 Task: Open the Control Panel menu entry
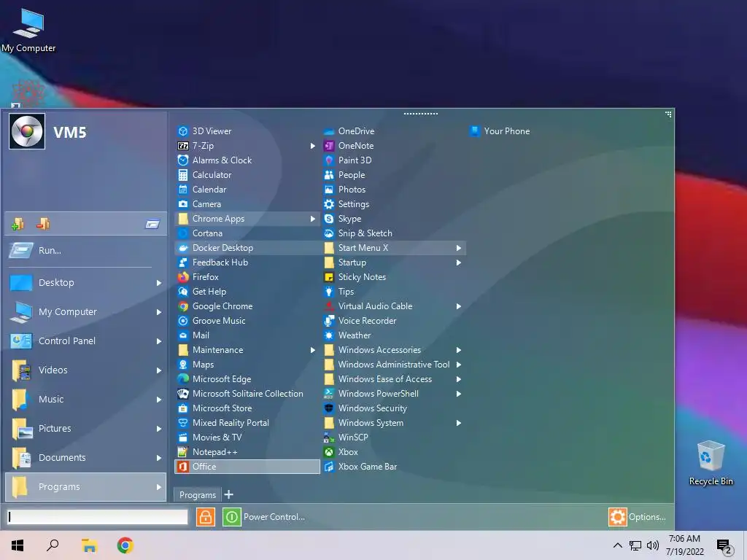click(86, 341)
